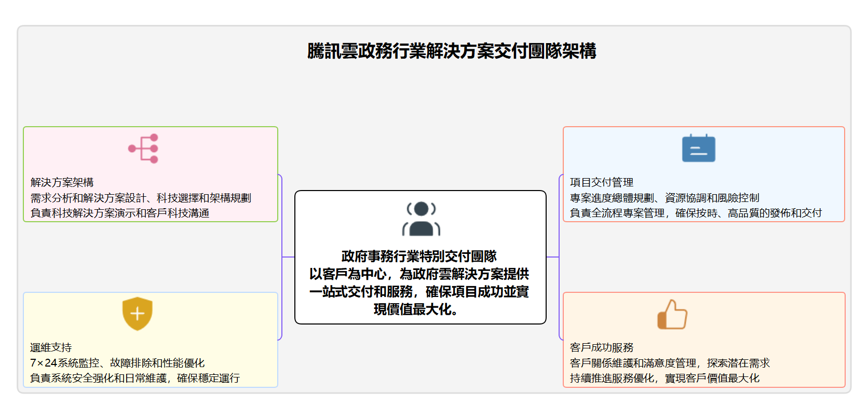Click the orange thumbs-up icon
The width and height of the screenshot is (868, 419).
coord(672,314)
